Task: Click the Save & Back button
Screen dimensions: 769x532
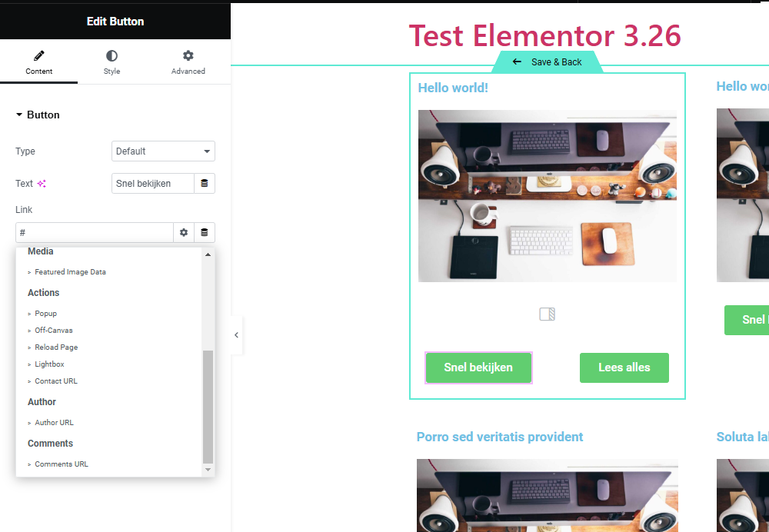Action: coord(548,62)
